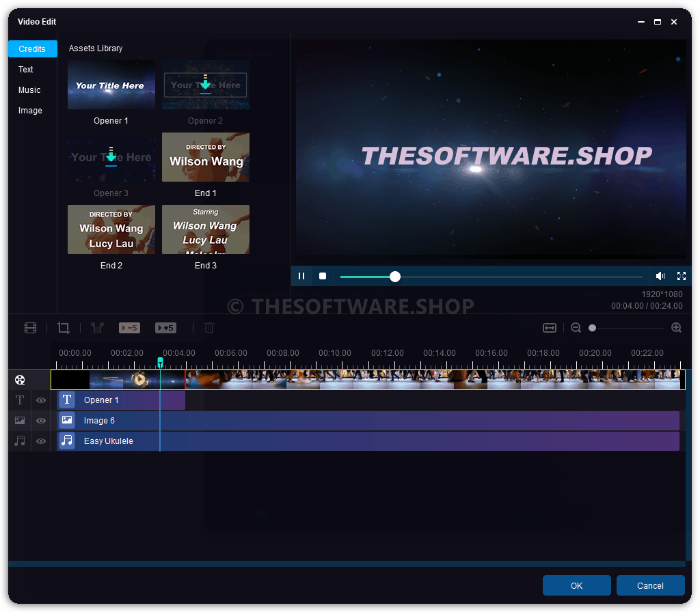
Task: Select the Opener 1 thumbnail
Action: 111,85
